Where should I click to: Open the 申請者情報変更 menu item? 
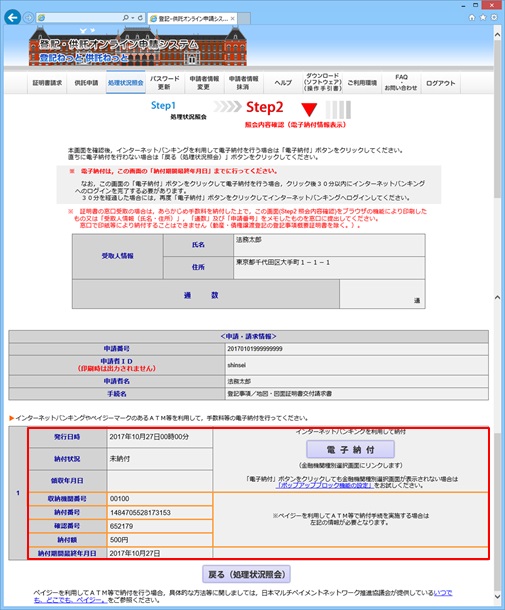click(x=204, y=83)
